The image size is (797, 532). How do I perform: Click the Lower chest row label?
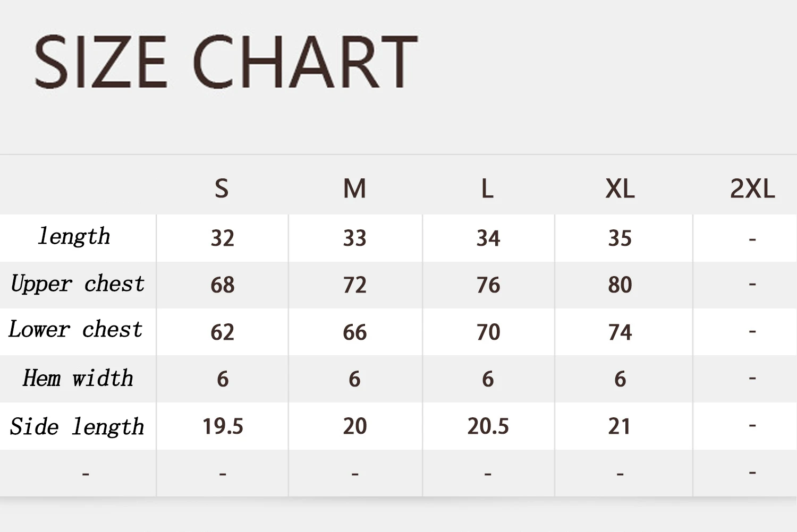point(76,330)
